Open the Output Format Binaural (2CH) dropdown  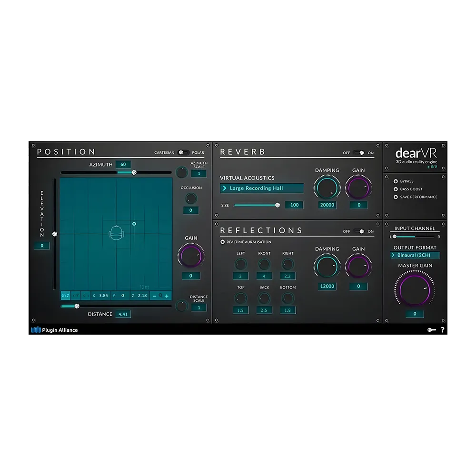click(x=415, y=255)
